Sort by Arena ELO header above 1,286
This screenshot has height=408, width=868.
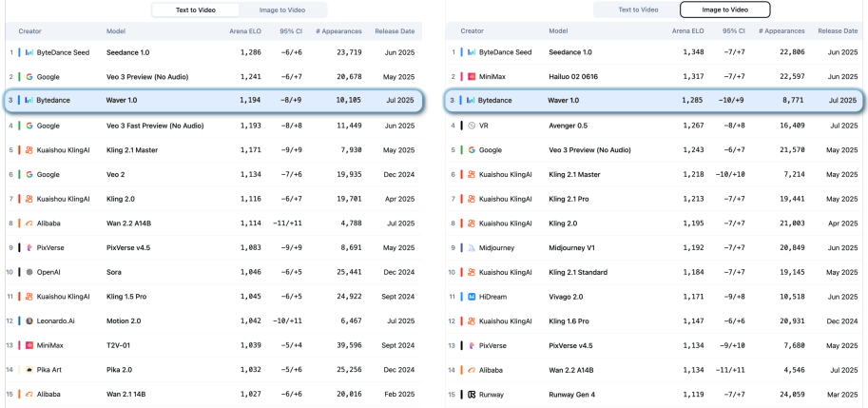point(245,31)
